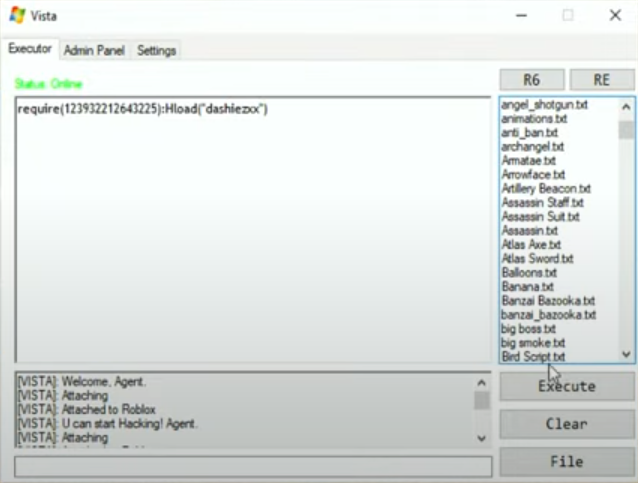Screen dimensions: 638x483
Task: Click log panel scroll up arrow
Action: [x=482, y=383]
